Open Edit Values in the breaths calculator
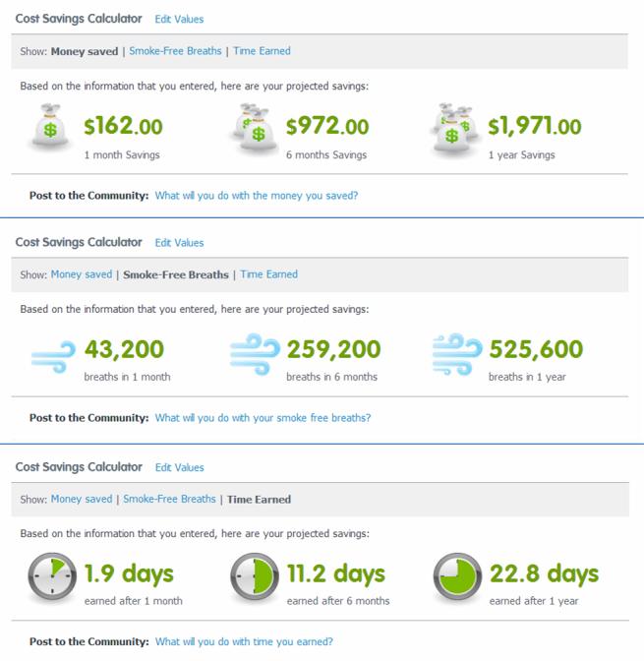644x661 pixels. (x=179, y=243)
